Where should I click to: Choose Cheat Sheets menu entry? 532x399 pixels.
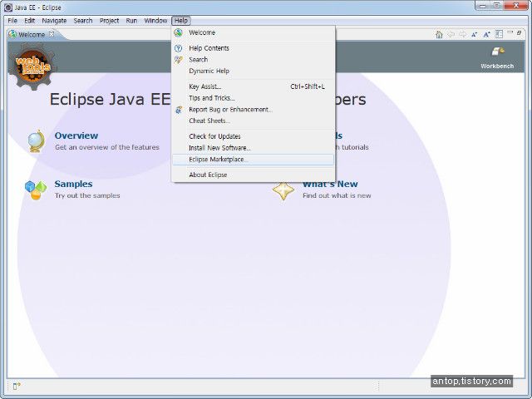(x=254, y=121)
